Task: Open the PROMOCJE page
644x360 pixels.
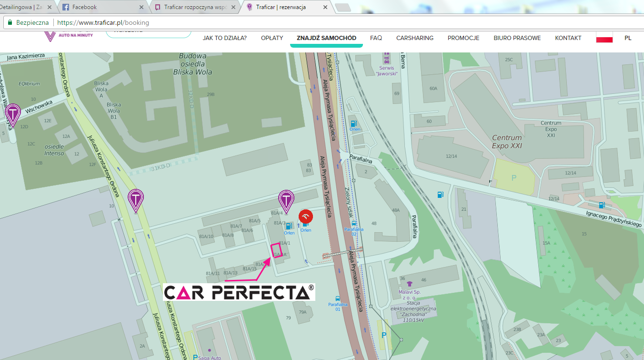Action: [463, 38]
